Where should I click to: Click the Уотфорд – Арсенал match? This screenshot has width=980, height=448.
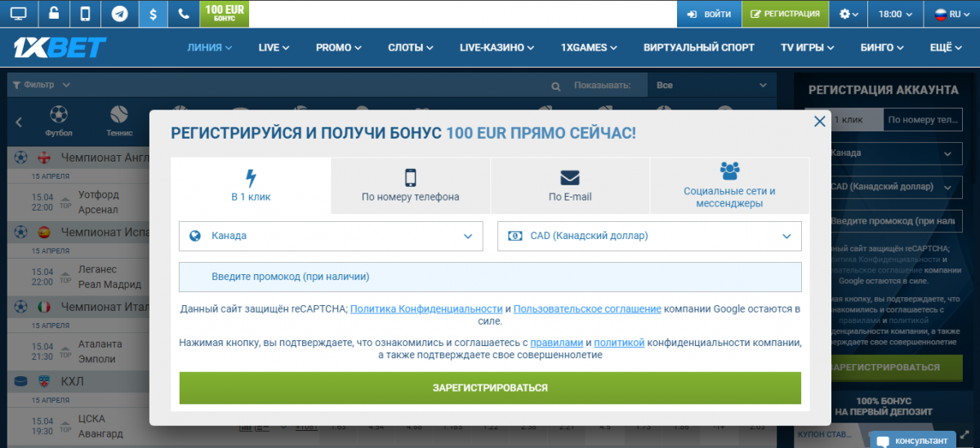(98, 202)
